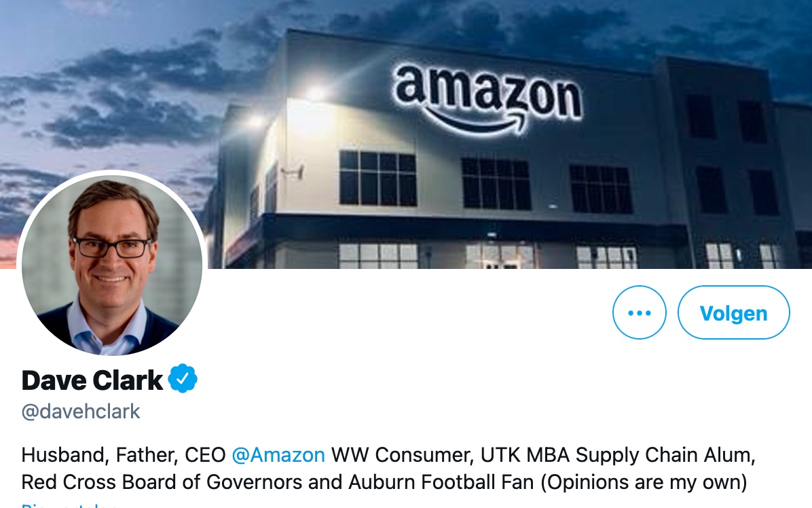The image size is (812, 508).
Task: Open the @Amazon mention link in the bio
Action: (278, 454)
